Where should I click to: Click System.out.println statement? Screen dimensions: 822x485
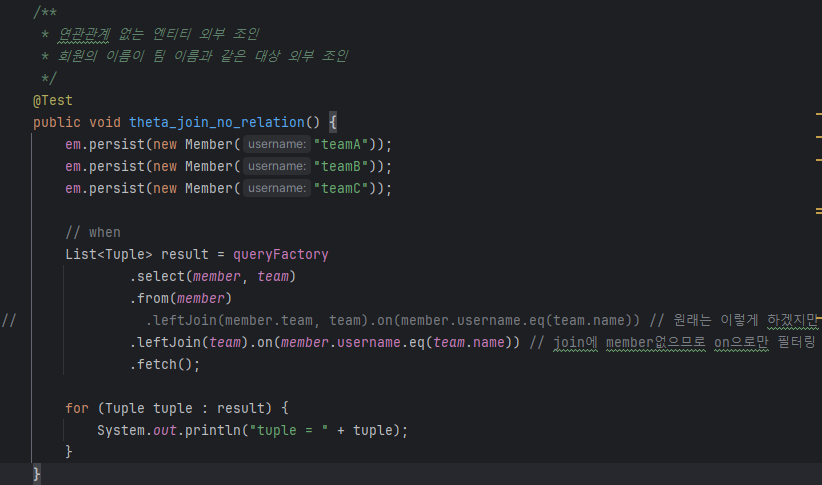[x=252, y=430]
